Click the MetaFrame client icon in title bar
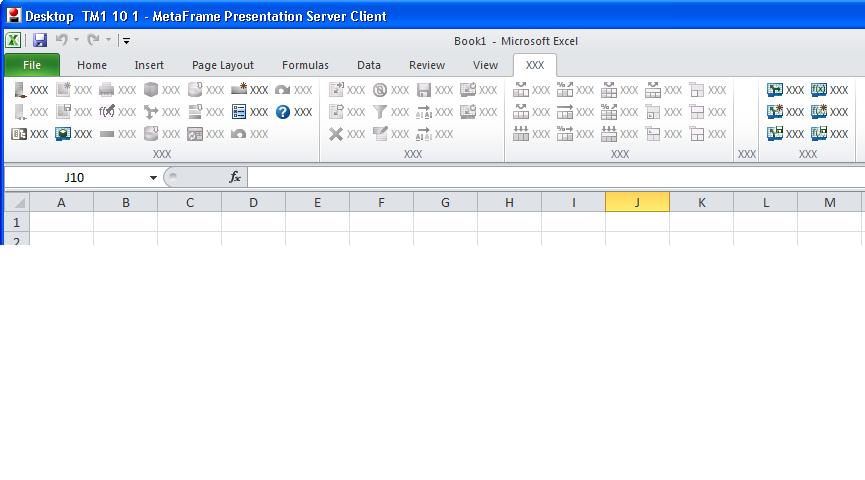 [x=14, y=15]
